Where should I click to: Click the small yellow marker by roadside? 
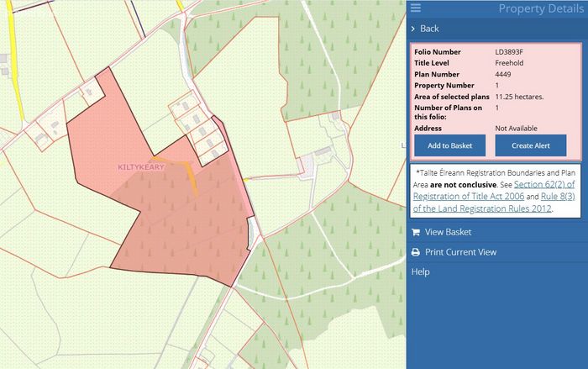pos(245,180)
